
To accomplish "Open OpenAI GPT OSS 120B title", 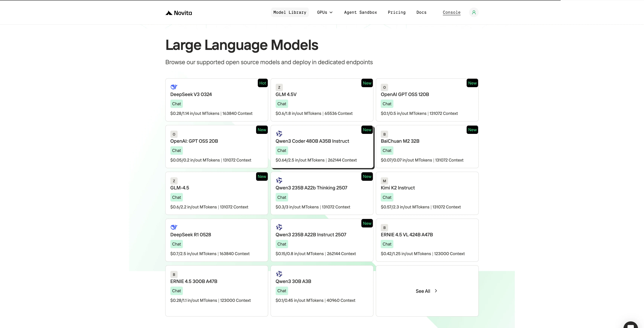I will click(405, 95).
